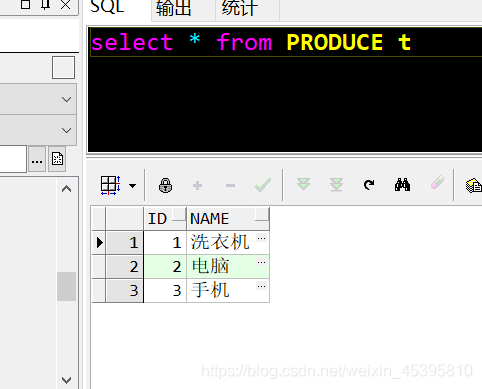Click the left panel scroll up arrow
This screenshot has width=482, height=389.
click(x=66, y=189)
